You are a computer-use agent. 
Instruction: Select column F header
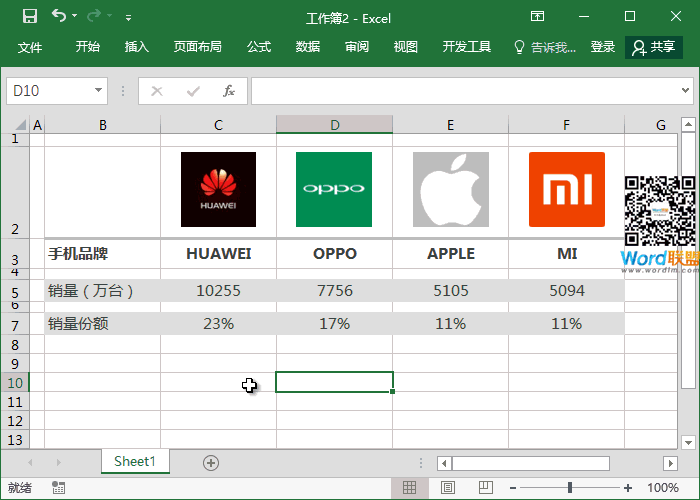[567, 125]
